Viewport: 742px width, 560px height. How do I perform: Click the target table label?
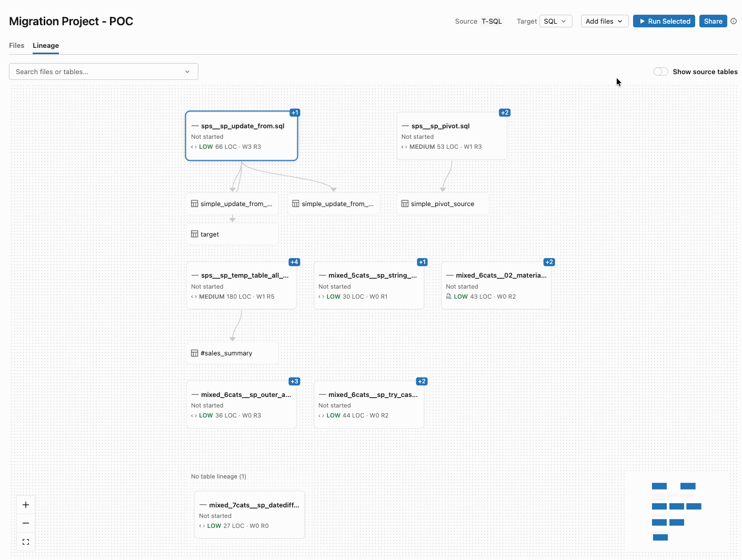(x=209, y=235)
